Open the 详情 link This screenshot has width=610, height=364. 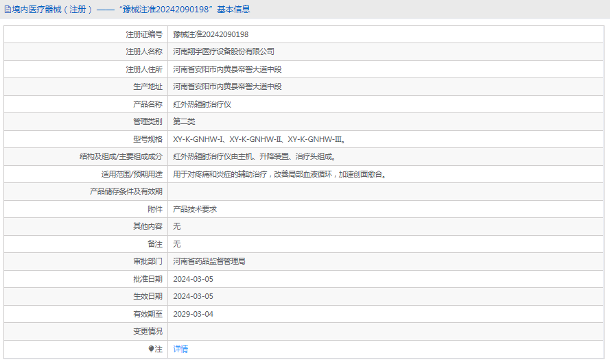(x=180, y=349)
